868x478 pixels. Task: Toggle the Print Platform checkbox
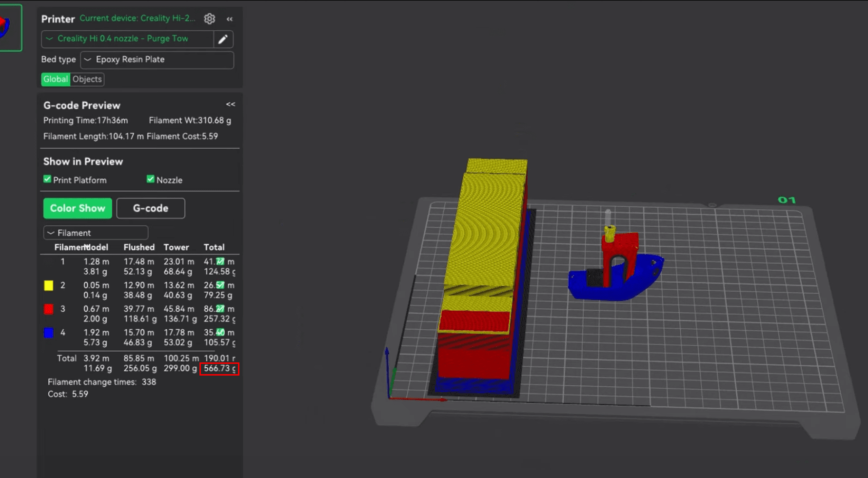tap(47, 179)
